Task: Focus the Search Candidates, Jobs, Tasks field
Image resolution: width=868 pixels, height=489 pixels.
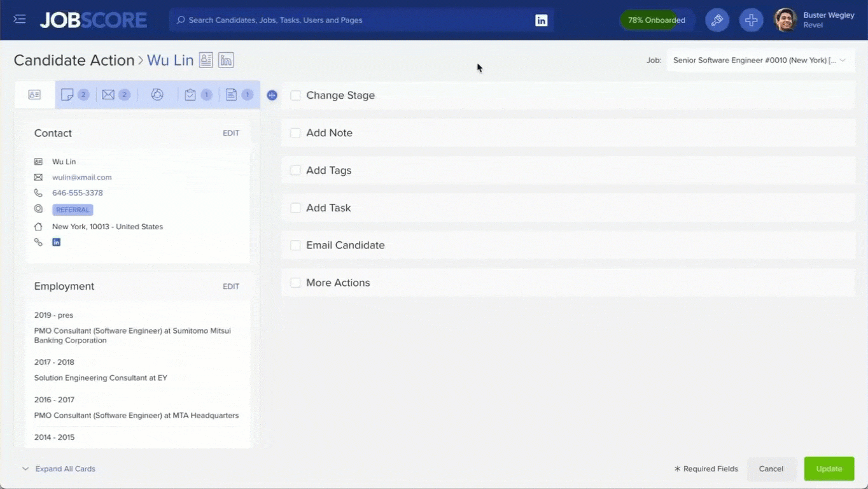Action: tap(361, 20)
